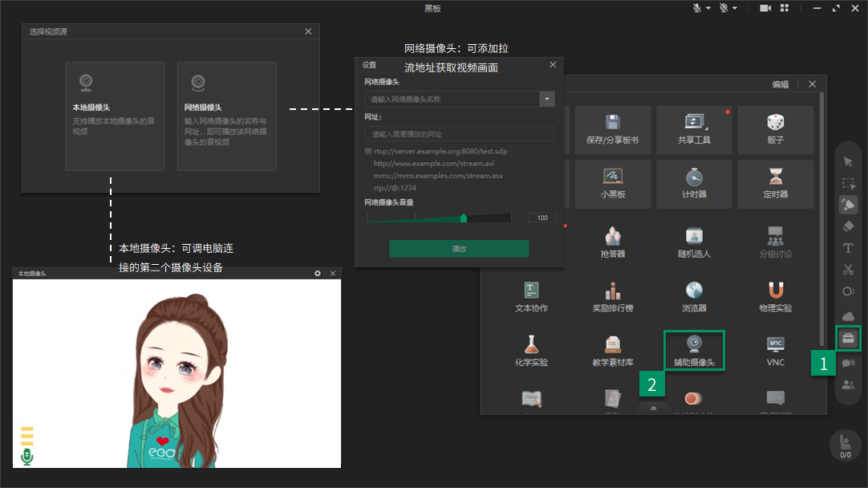Image resolution: width=868 pixels, height=488 pixels.
Task: Choose the dashed selection-move tool in right toolbar
Action: [848, 183]
